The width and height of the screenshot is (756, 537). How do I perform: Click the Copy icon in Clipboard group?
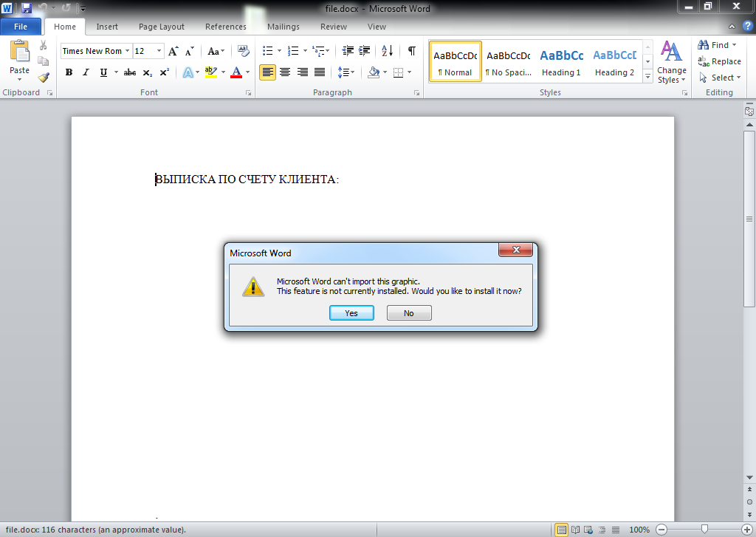[44, 61]
